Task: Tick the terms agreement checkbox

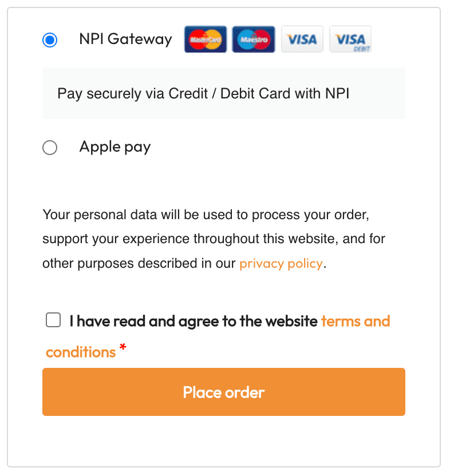Action: coord(53,320)
